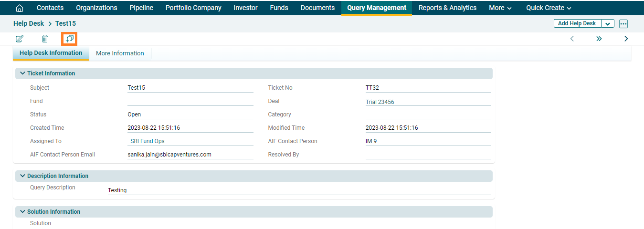Collapse the Ticket Information section
Image resolution: width=644 pixels, height=229 pixels.
[x=22, y=73]
